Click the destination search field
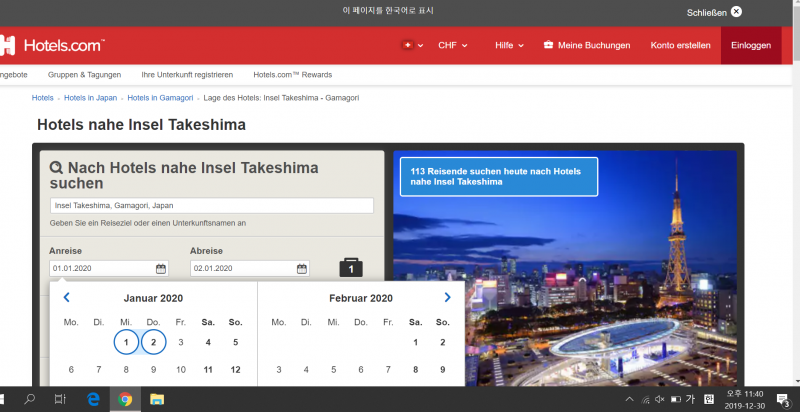This screenshot has height=412, width=800. coord(212,205)
